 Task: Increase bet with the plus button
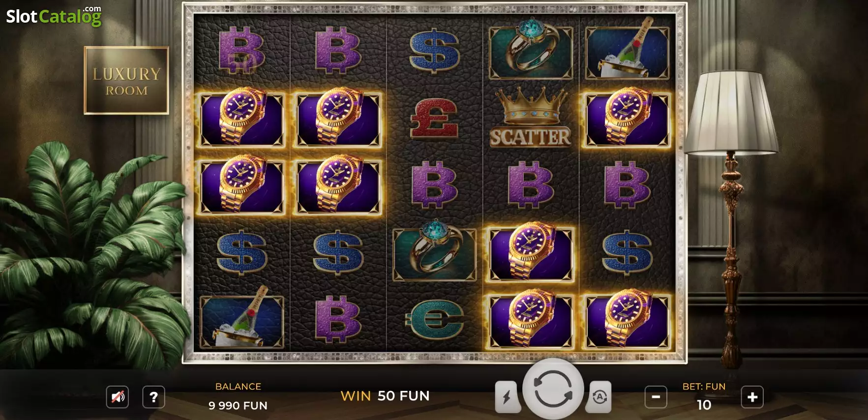click(x=752, y=397)
